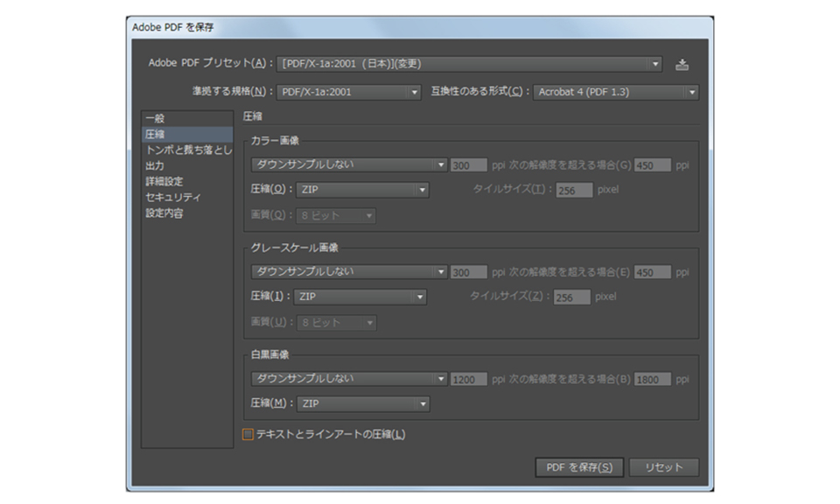Click the リセット button
840x504 pixels.
click(x=664, y=467)
